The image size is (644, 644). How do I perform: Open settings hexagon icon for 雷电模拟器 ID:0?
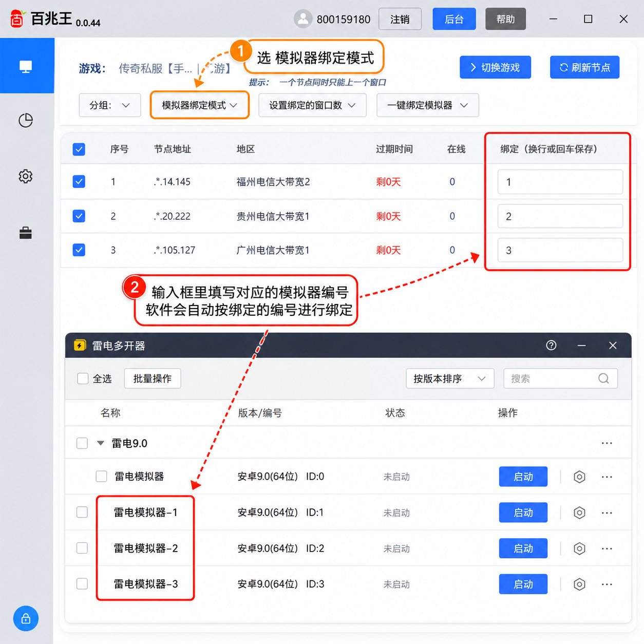click(579, 477)
